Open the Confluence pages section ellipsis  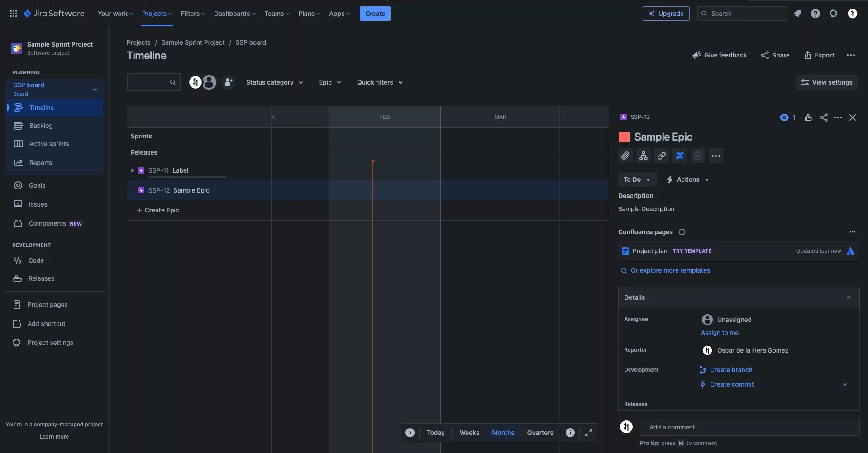pos(853,232)
